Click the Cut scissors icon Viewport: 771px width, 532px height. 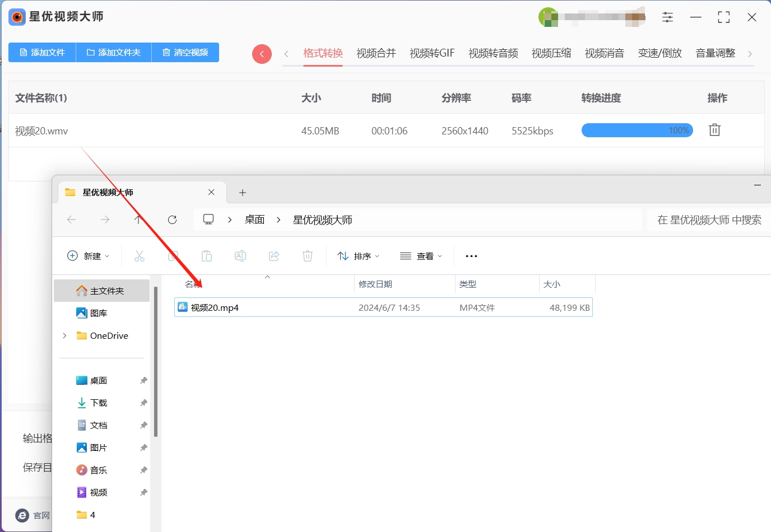point(140,256)
